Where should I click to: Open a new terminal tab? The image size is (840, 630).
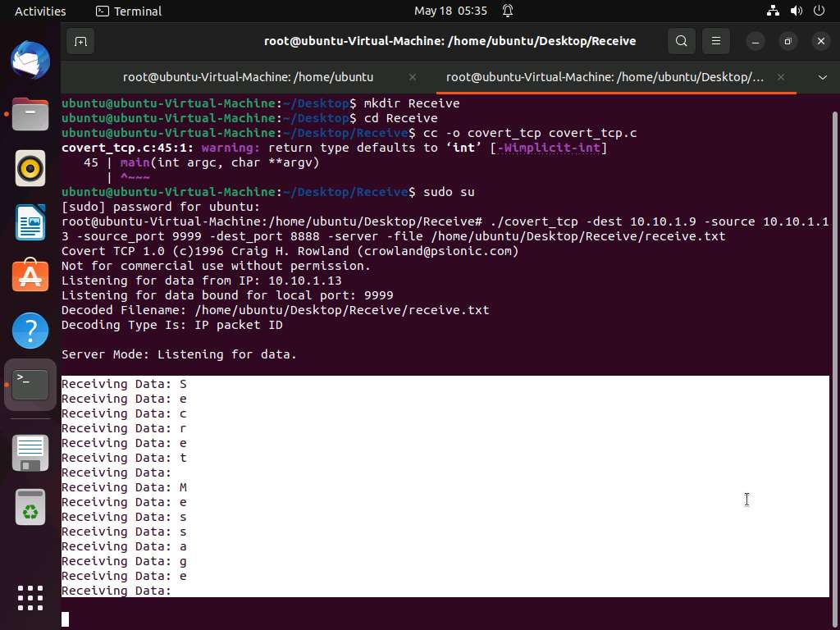[80, 41]
